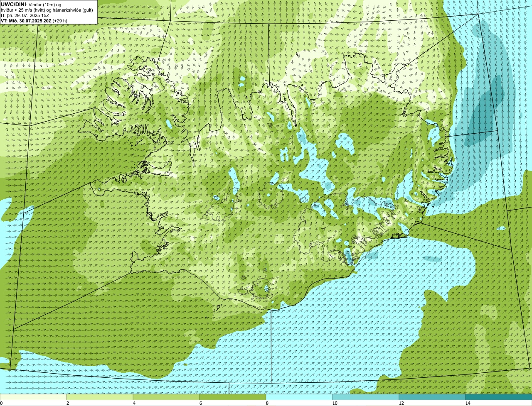Click the 'IT: þri. 29. 07. 2025 15Z' line
532x406 pixels.
25,15
